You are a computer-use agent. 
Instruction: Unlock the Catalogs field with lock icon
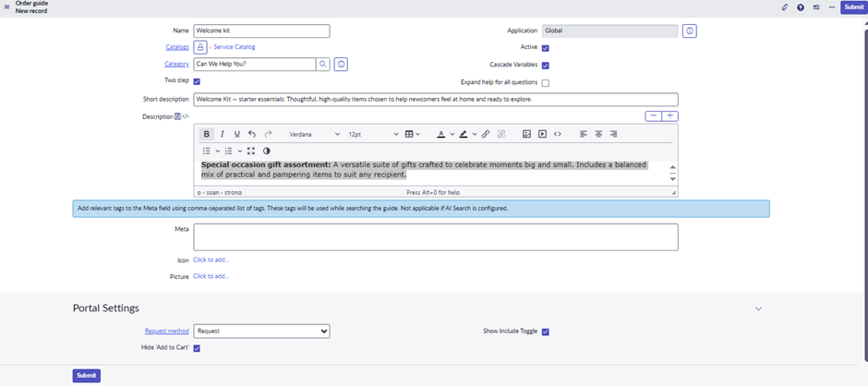(x=199, y=47)
